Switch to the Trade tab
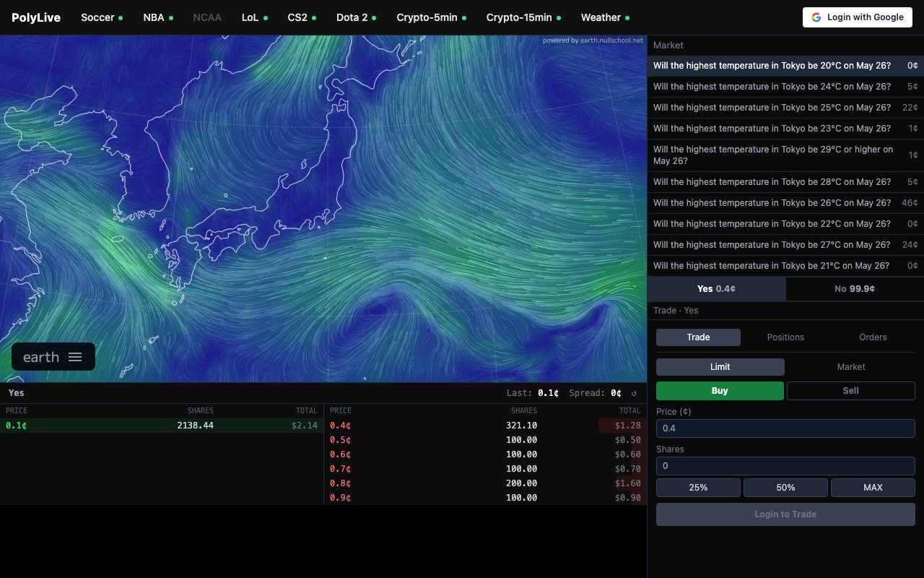This screenshot has height=578, width=924. 698,337
